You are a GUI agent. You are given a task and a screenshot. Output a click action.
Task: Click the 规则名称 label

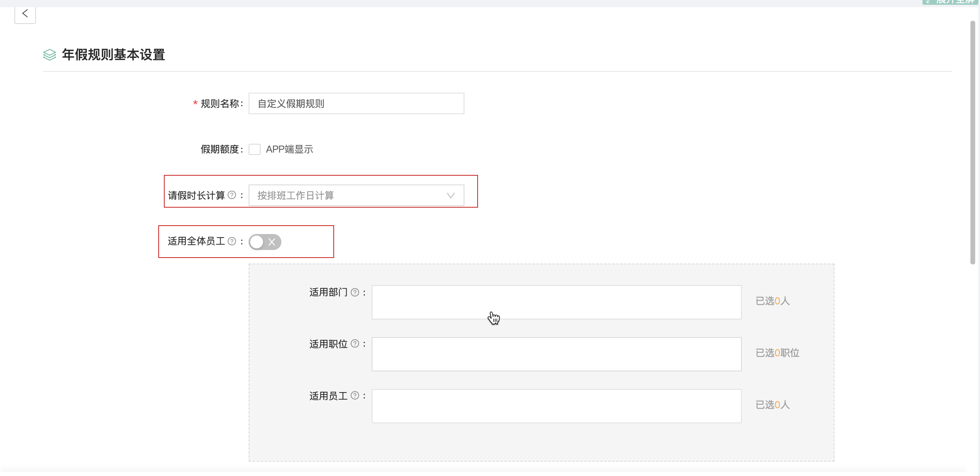pyautogui.click(x=222, y=104)
